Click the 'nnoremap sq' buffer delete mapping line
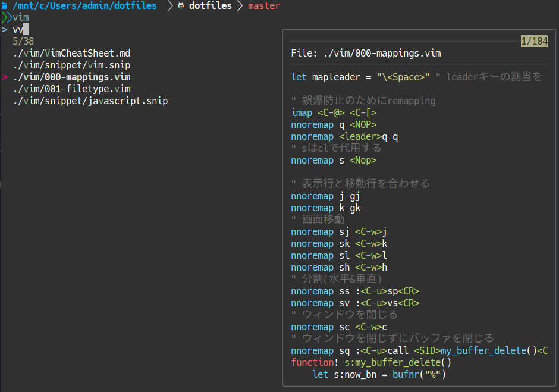 coord(419,350)
